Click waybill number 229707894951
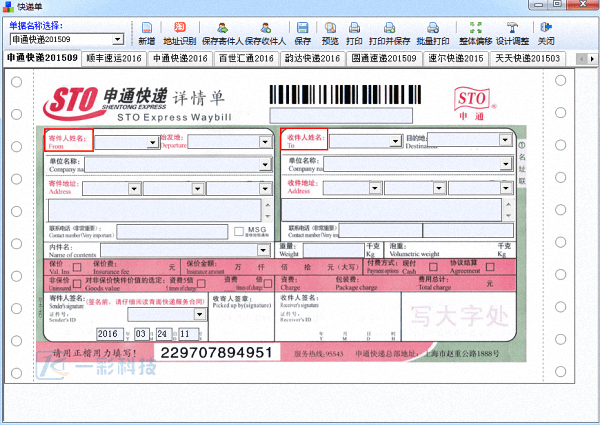600x425 pixels. point(217,352)
